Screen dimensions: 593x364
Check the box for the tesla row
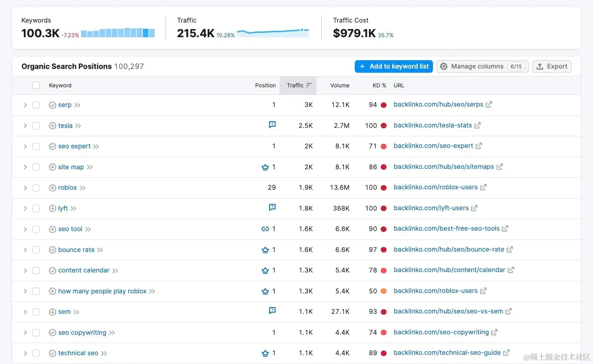coord(36,126)
